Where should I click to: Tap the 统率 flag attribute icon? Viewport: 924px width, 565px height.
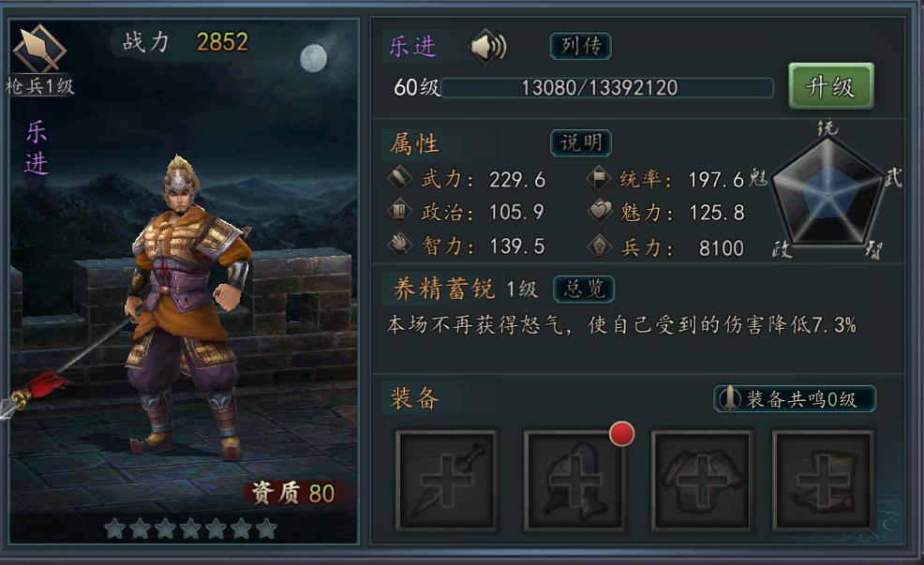pyautogui.click(x=599, y=178)
